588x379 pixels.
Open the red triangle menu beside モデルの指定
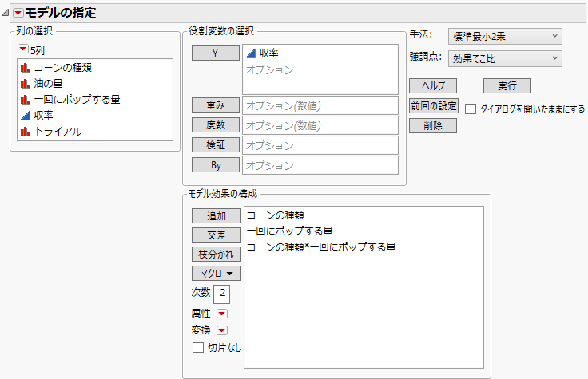click(x=18, y=13)
